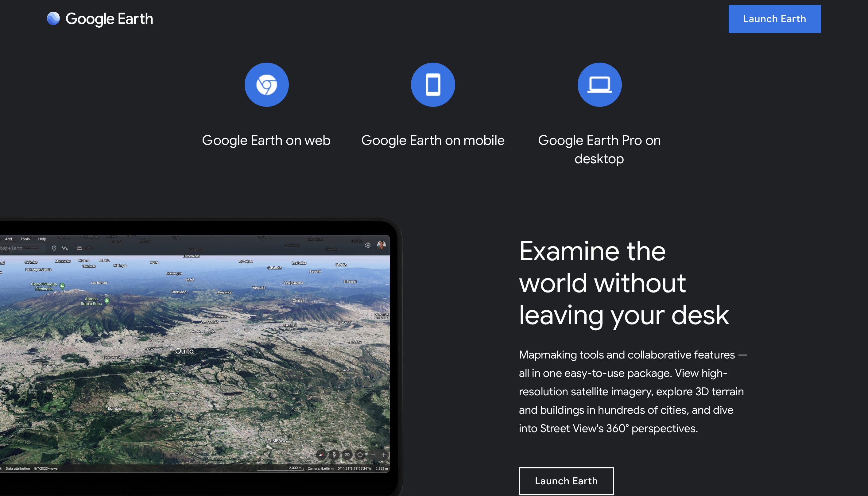The width and height of the screenshot is (868, 496).
Task: Click the zoom out minus icon
Action: click(x=373, y=455)
